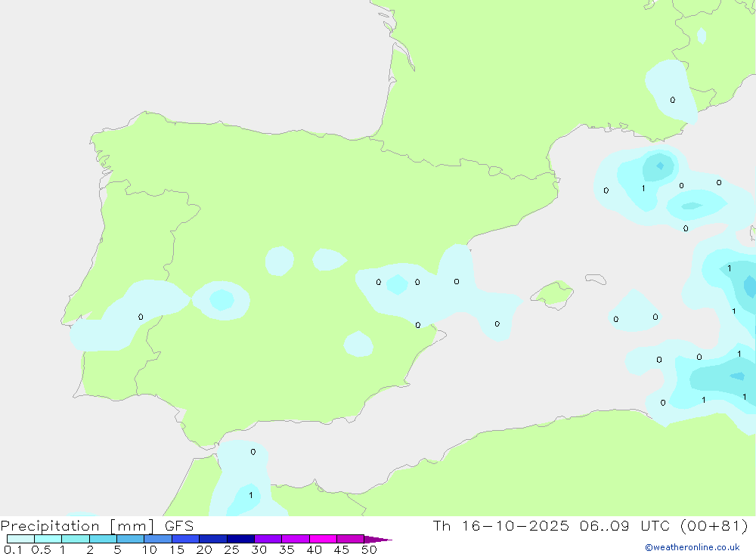The height and width of the screenshot is (554, 756).
Task: Click the '(00+81)' forecast offset text
Action: pyautogui.click(x=714, y=525)
